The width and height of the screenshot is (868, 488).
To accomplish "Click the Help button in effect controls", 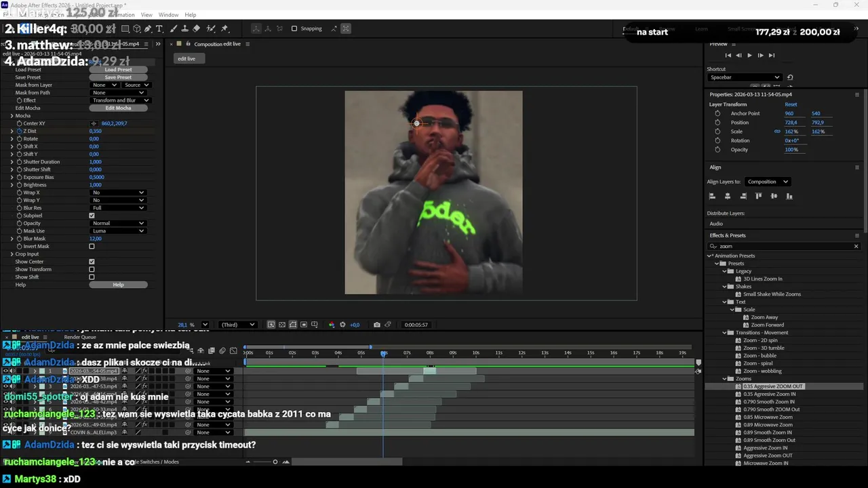I will click(118, 285).
